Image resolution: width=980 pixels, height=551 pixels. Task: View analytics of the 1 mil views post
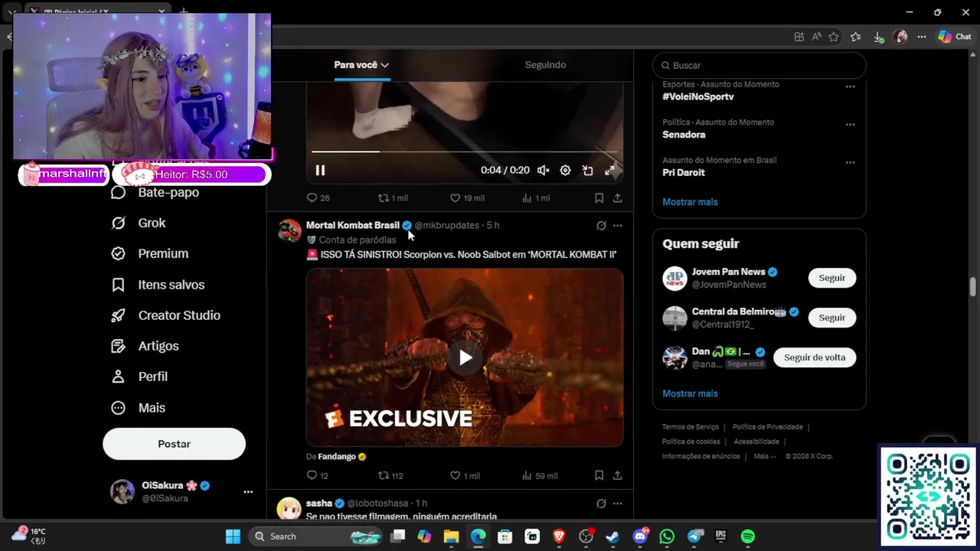coord(535,197)
